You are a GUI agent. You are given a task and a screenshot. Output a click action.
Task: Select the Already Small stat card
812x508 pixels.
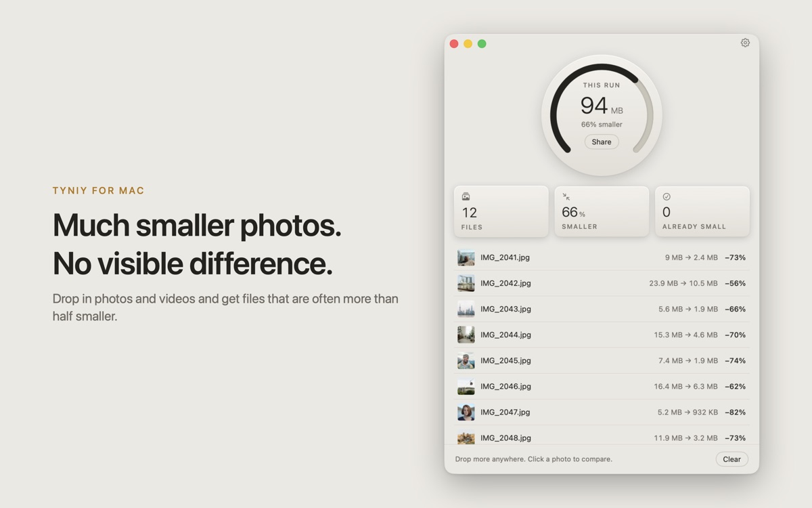(x=702, y=211)
